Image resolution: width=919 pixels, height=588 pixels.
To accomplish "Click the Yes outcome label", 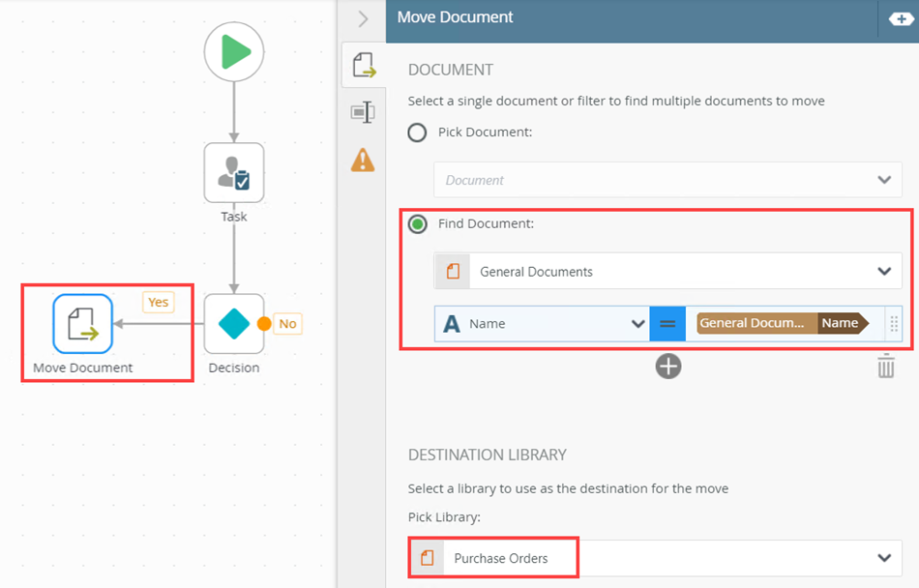I will (x=158, y=303).
